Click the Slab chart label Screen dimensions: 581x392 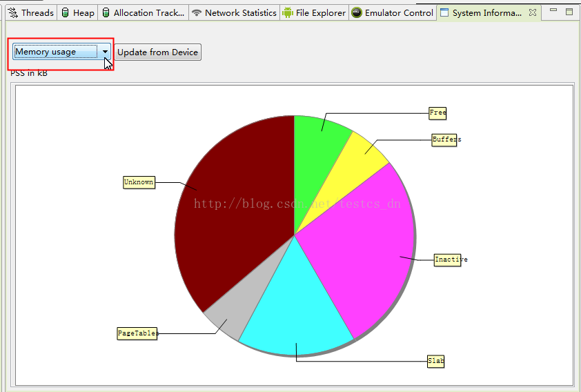point(436,361)
